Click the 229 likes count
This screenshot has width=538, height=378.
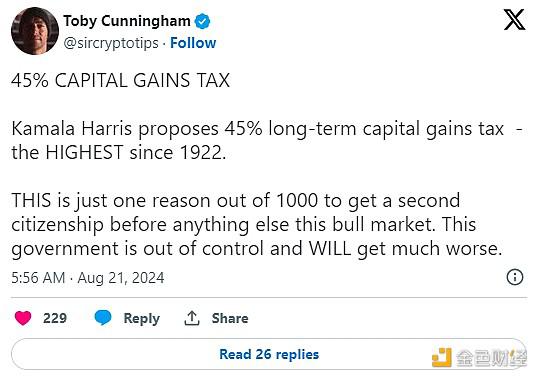(x=55, y=318)
